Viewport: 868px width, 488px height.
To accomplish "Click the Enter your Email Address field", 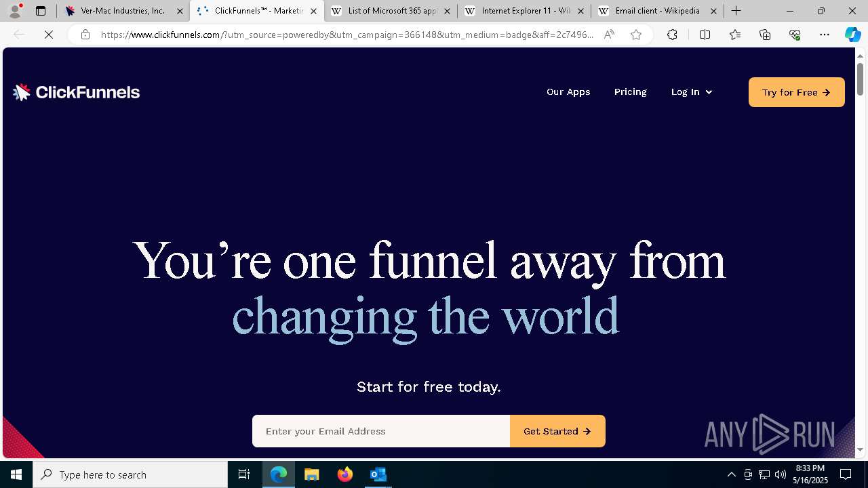I will (381, 431).
